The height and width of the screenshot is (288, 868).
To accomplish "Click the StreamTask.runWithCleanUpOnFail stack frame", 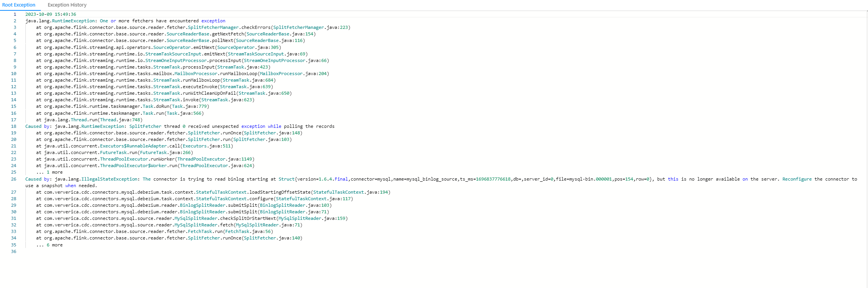I will [x=164, y=93].
